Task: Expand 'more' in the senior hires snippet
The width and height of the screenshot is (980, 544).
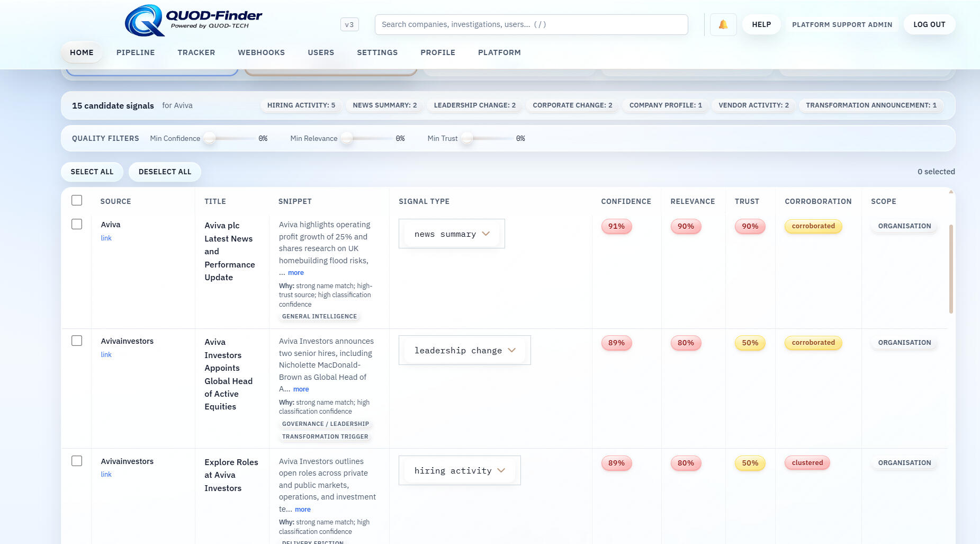Action: (301, 389)
